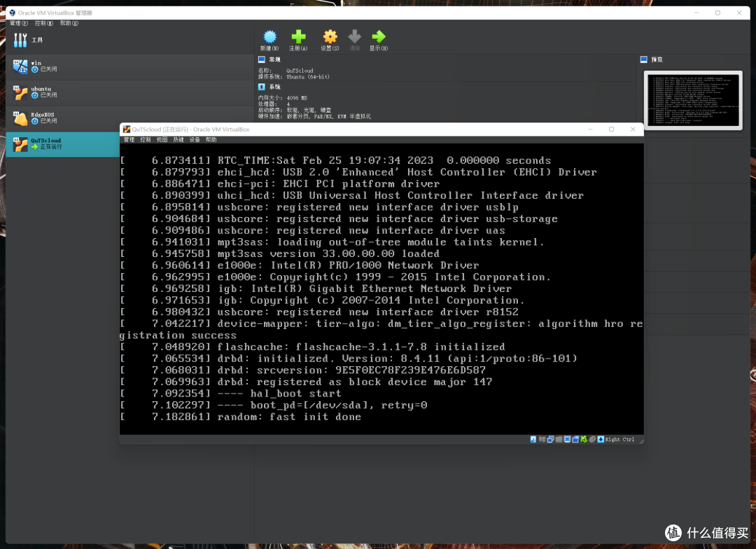This screenshot has height=549, width=756.
Task: Open the 工具 (Tools) item in sidebar
Action: tap(130, 40)
